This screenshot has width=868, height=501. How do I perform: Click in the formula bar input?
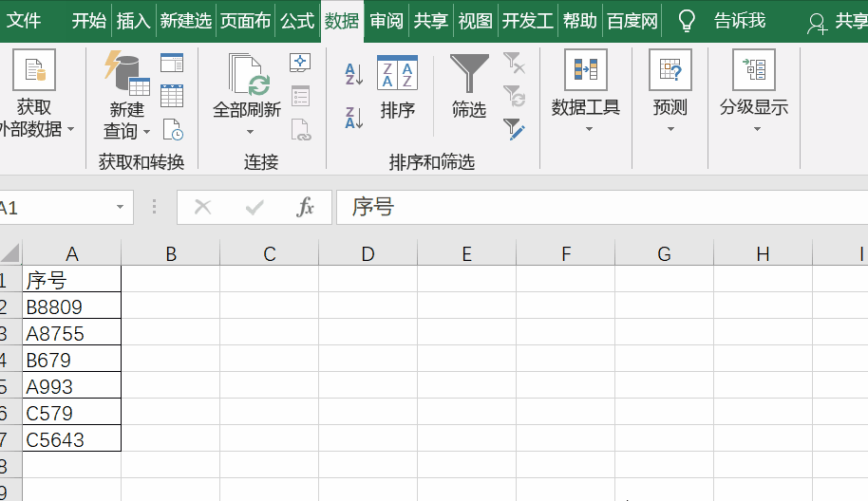coord(602,208)
